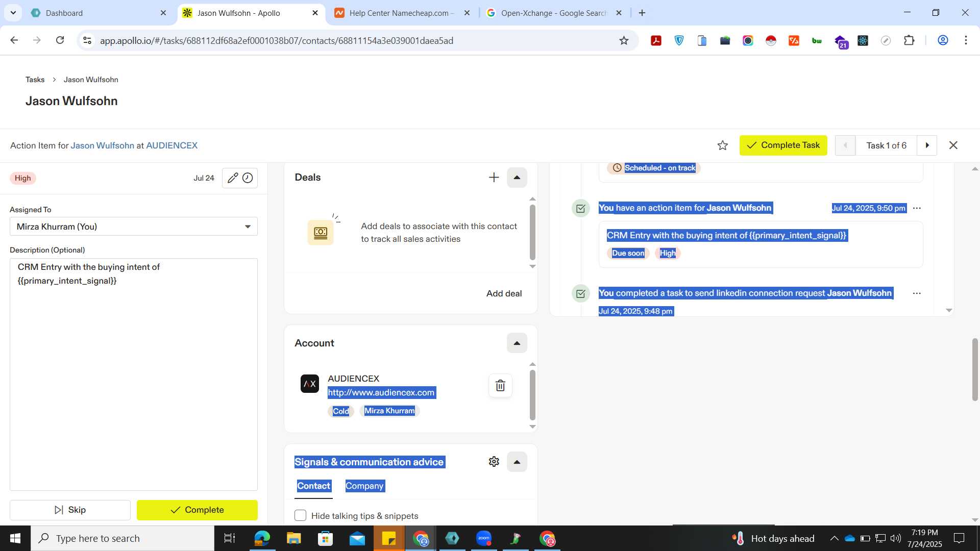Screen dimensions: 980x551
Task: Click the pencil edit icon beside Jul 24
Action: click(232, 178)
